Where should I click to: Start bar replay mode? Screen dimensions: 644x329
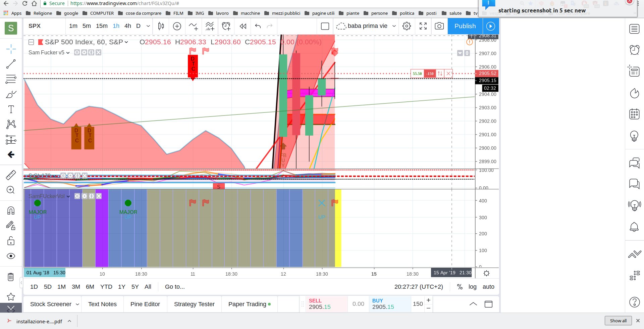(243, 26)
